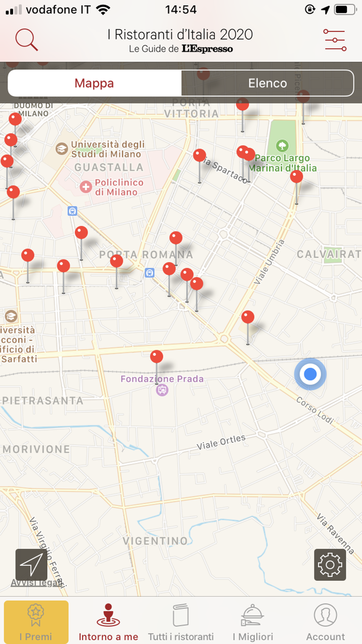Tap the Policlinico di Milano hospital marker

86,187
